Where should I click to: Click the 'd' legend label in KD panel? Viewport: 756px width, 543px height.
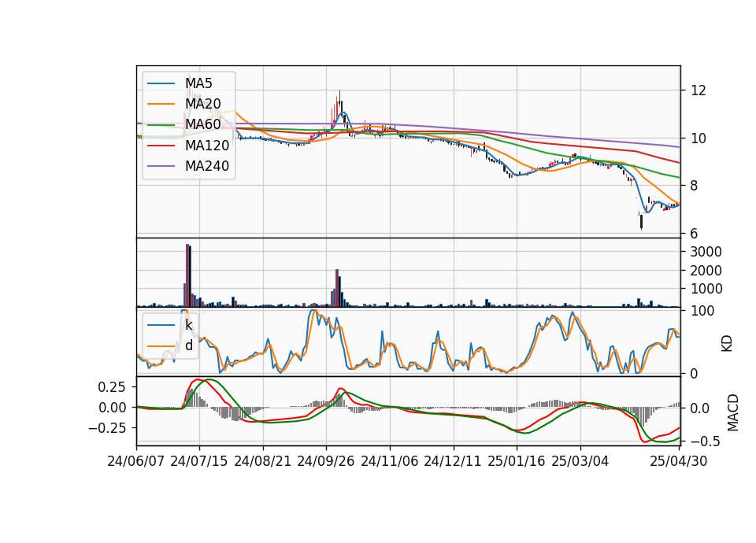(x=189, y=345)
